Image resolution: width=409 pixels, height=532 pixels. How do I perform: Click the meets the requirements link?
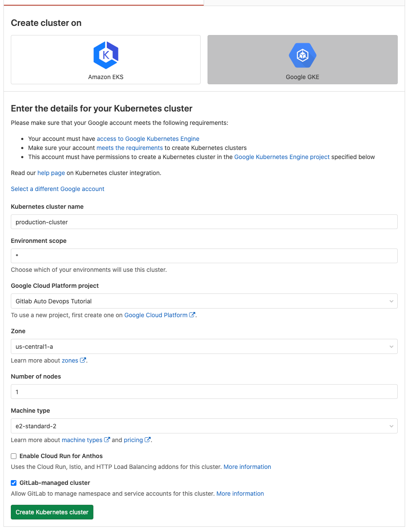pyautogui.click(x=129, y=148)
